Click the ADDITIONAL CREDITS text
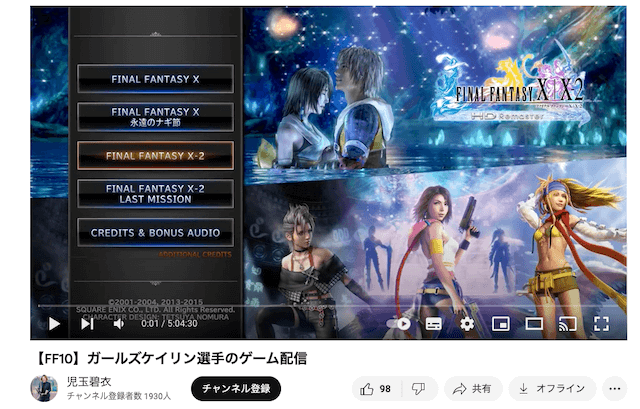The width and height of the screenshot is (640, 409). coord(195,255)
